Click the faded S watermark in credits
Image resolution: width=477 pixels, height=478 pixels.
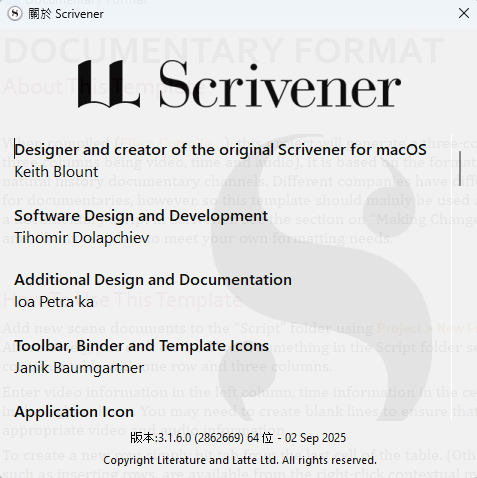pyautogui.click(x=320, y=267)
